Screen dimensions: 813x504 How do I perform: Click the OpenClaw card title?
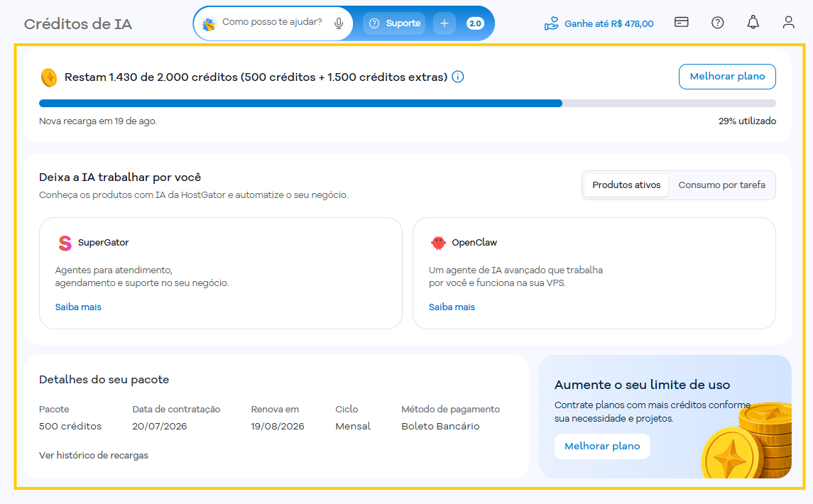[x=474, y=243]
